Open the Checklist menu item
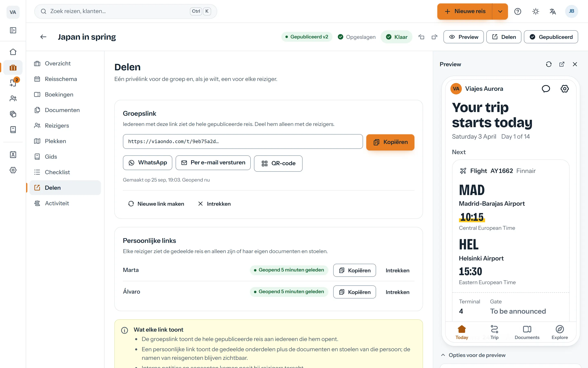This screenshot has width=588, height=368. [x=65, y=172]
